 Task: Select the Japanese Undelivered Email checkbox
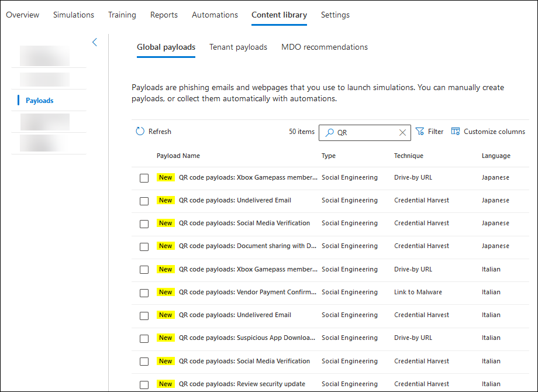tap(144, 201)
